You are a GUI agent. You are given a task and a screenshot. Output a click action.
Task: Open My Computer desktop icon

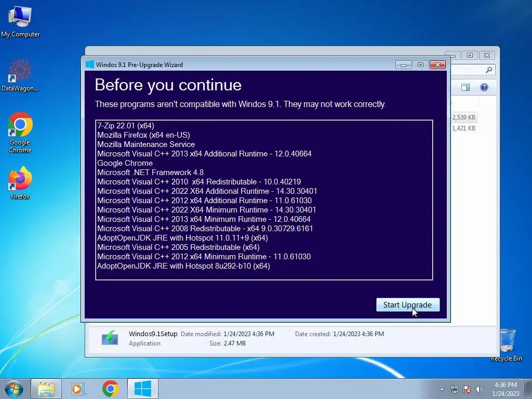click(x=20, y=21)
